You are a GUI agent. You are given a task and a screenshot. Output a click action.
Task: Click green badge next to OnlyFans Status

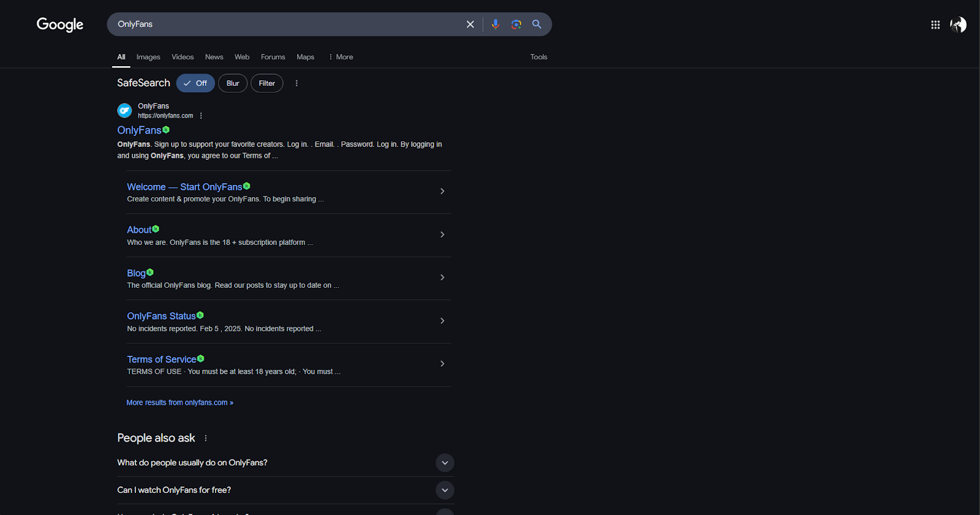200,315
